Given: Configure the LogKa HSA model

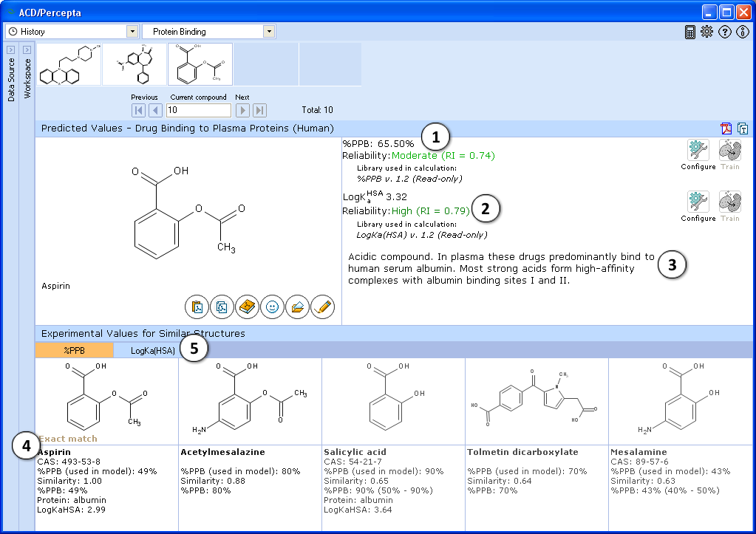Looking at the screenshot, I should (698, 202).
